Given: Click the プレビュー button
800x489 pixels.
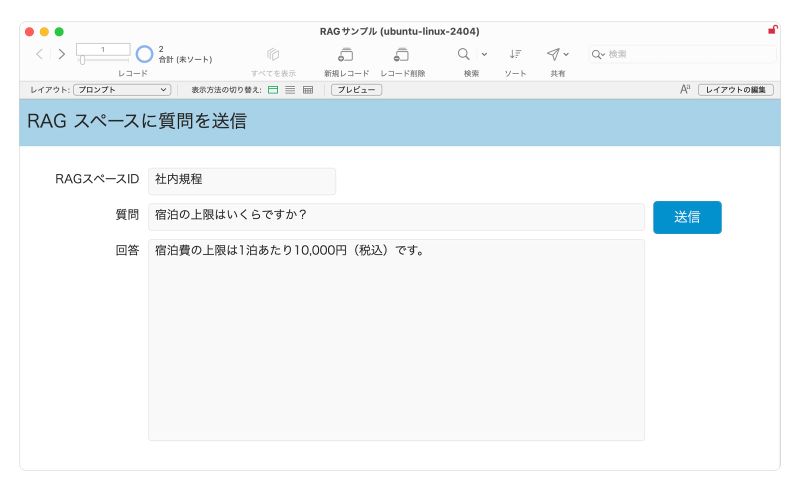Looking at the screenshot, I should point(356,90).
